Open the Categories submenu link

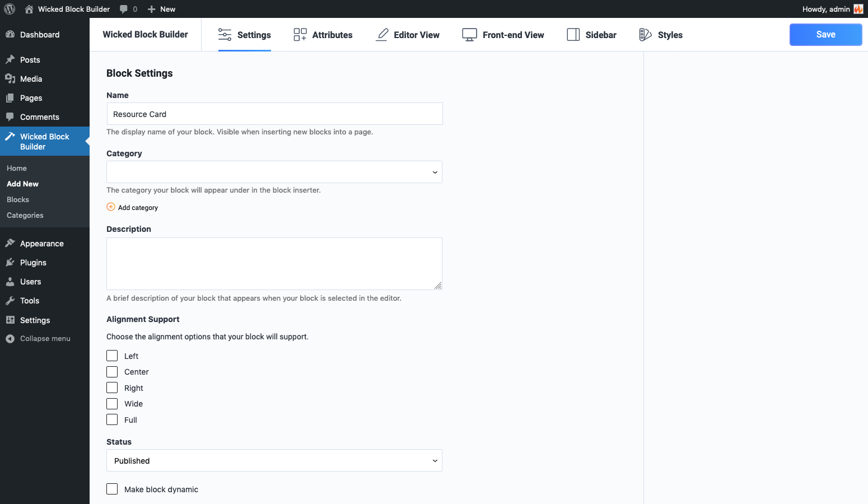pos(25,216)
